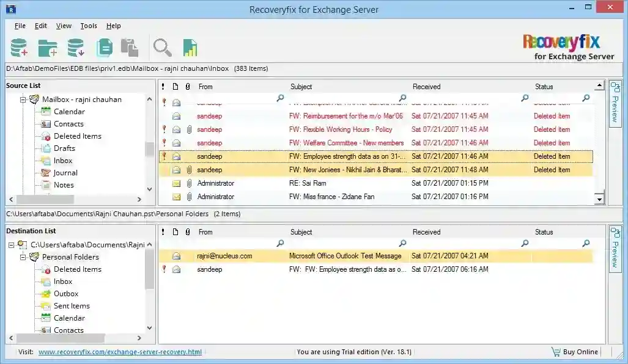The image size is (628, 364).
Task: Select Inbox folder in Destination List
Action: [63, 282]
